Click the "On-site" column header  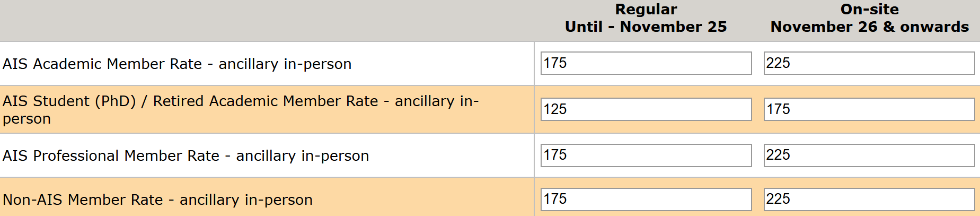tap(869, 10)
